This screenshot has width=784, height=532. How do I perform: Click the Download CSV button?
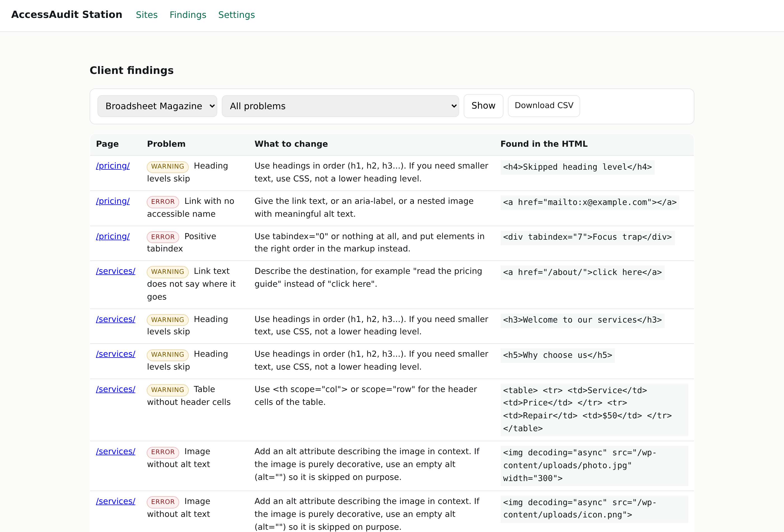point(544,106)
